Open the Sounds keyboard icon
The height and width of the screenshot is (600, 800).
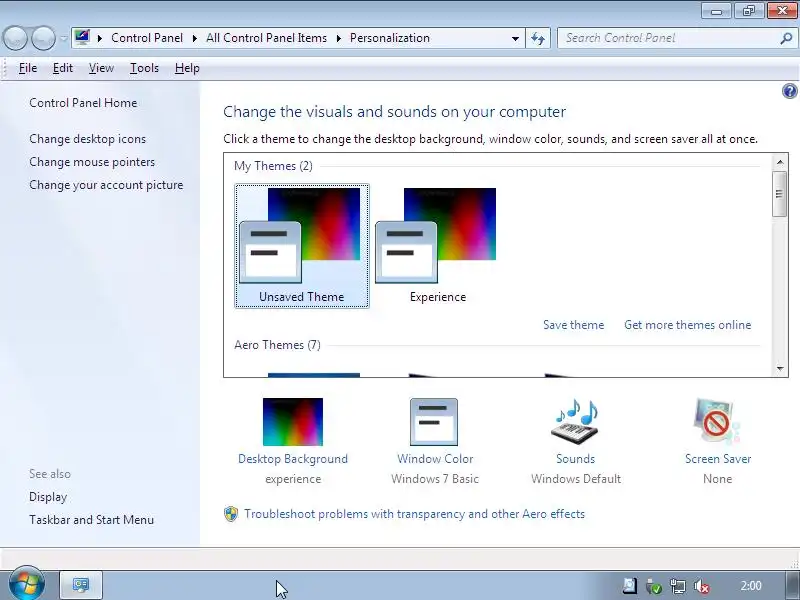(575, 422)
